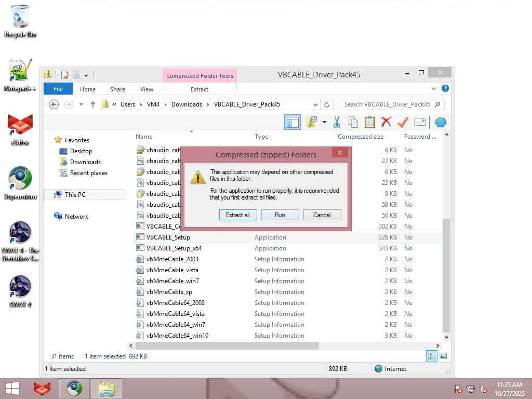Click the Properties checkmark icon
532x399 pixels.
tap(403, 122)
